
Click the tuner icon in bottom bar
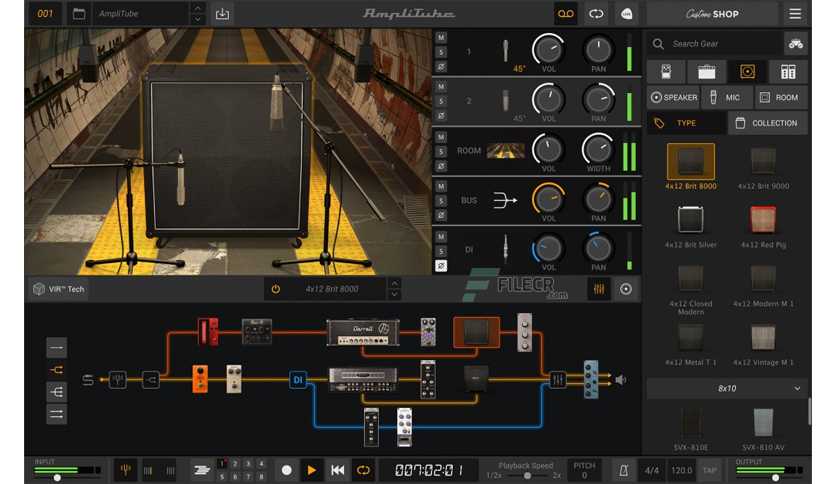click(x=126, y=470)
